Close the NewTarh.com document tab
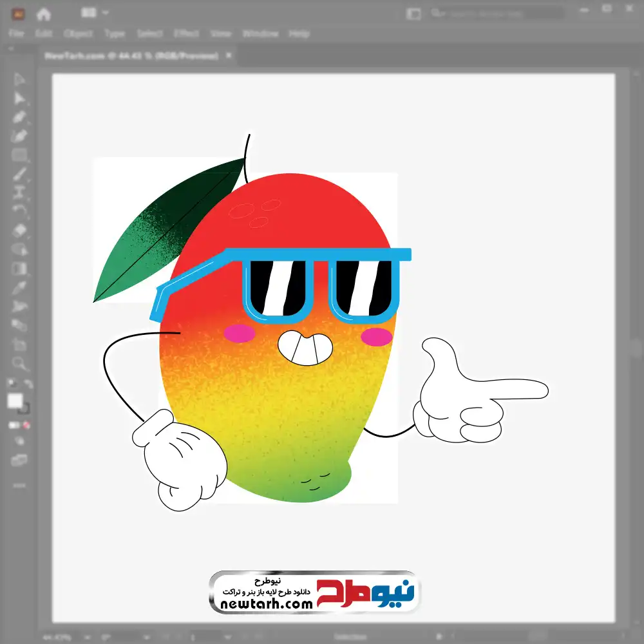 pos(229,56)
